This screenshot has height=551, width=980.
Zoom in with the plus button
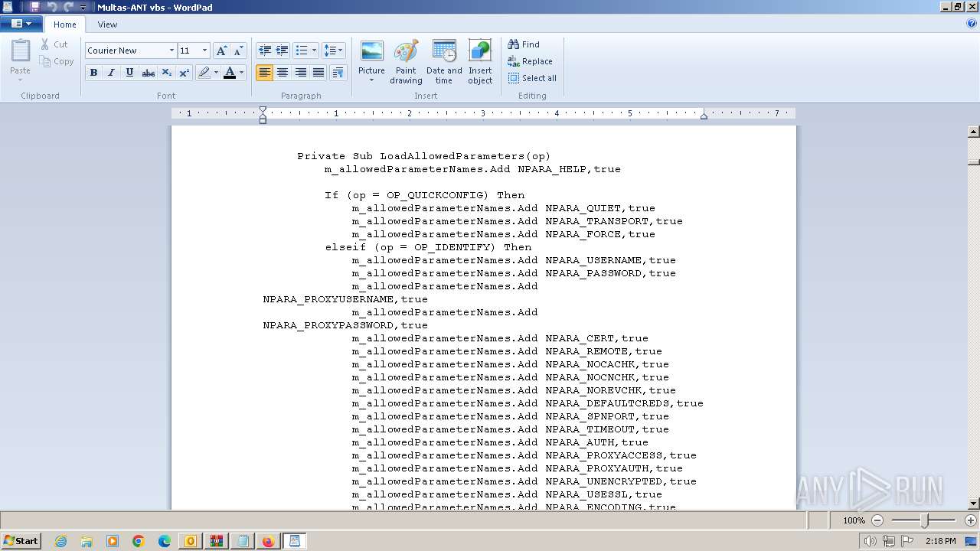tap(970, 520)
